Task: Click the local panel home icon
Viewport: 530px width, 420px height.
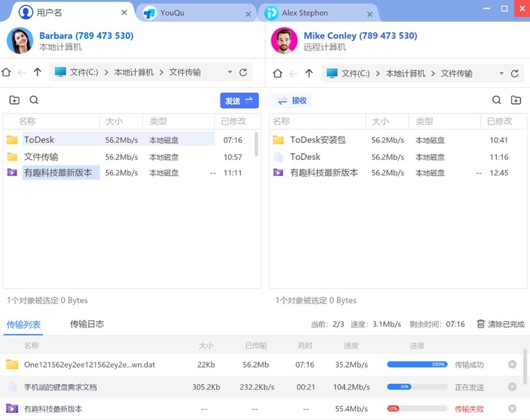Action: pos(6,72)
